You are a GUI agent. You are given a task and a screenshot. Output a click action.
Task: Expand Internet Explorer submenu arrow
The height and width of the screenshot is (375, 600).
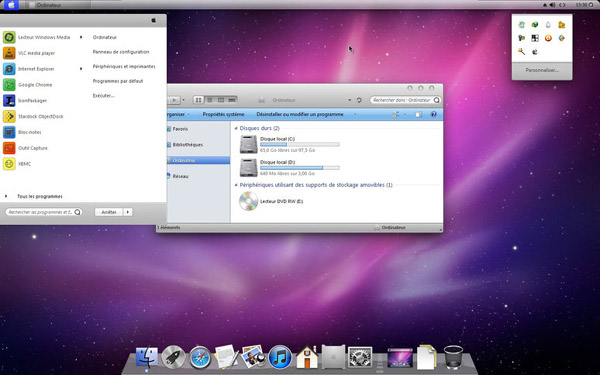tap(81, 69)
